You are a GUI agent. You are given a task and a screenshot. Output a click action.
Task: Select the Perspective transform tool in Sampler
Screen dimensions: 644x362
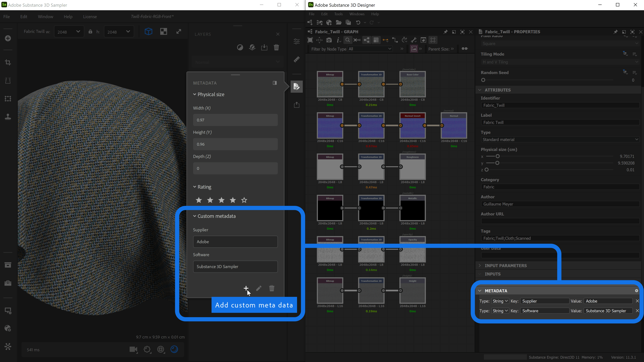8,80
